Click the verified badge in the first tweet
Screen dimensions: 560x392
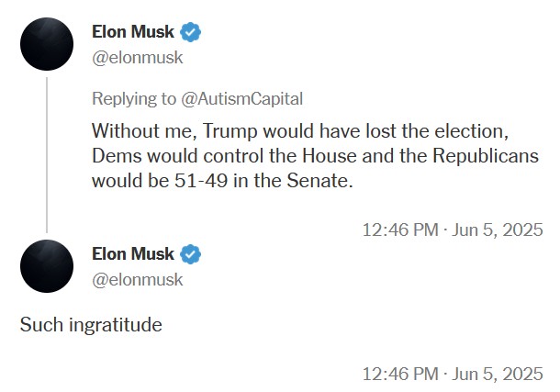click(191, 32)
